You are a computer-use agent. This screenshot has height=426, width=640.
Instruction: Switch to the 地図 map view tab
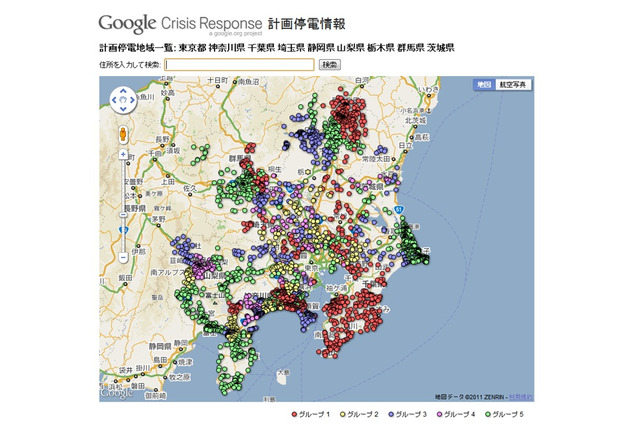[x=484, y=84]
